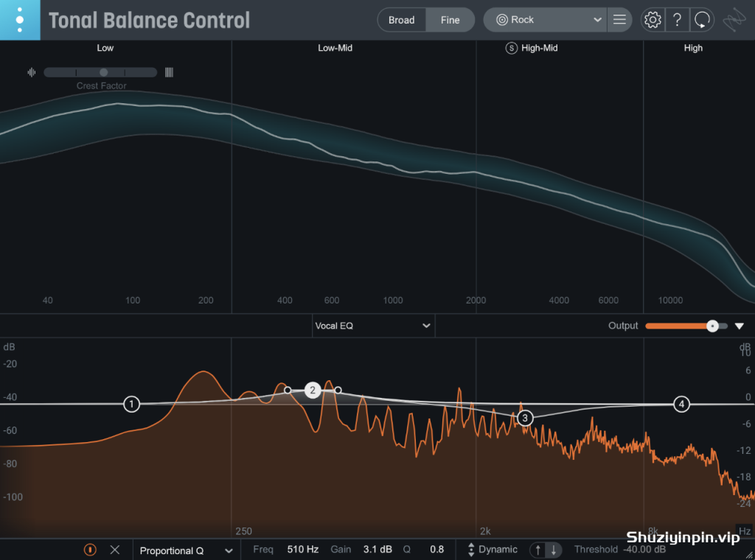Remove the band with the X icon
This screenshot has width=755, height=560.
[114, 550]
